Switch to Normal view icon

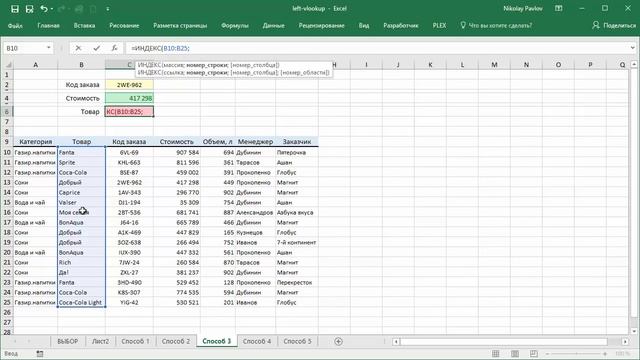pos(496,353)
